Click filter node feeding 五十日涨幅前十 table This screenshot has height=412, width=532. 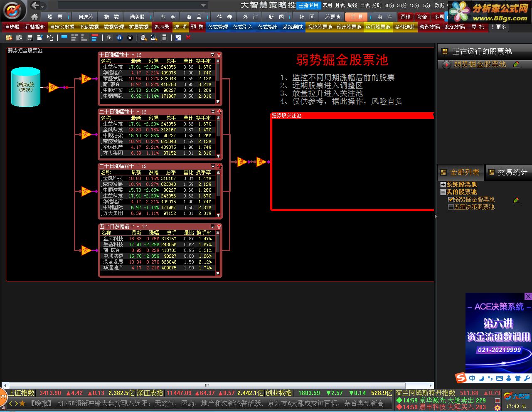tap(86, 250)
